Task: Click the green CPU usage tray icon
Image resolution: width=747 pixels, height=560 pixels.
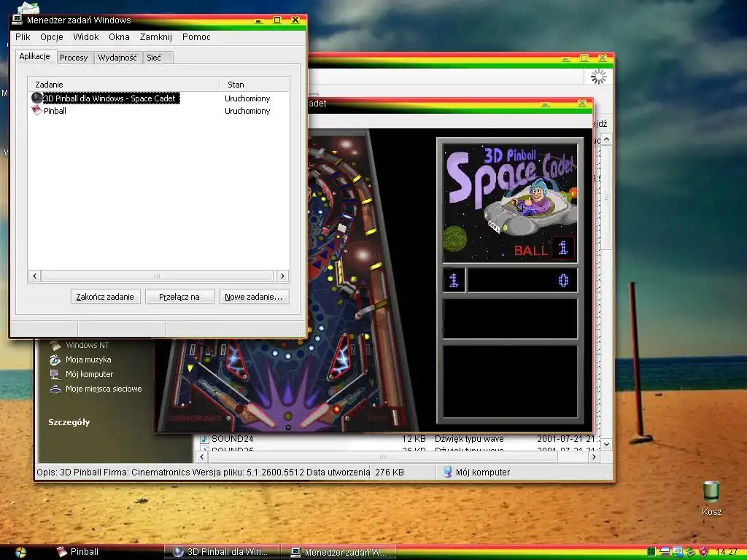Action: tap(651, 552)
